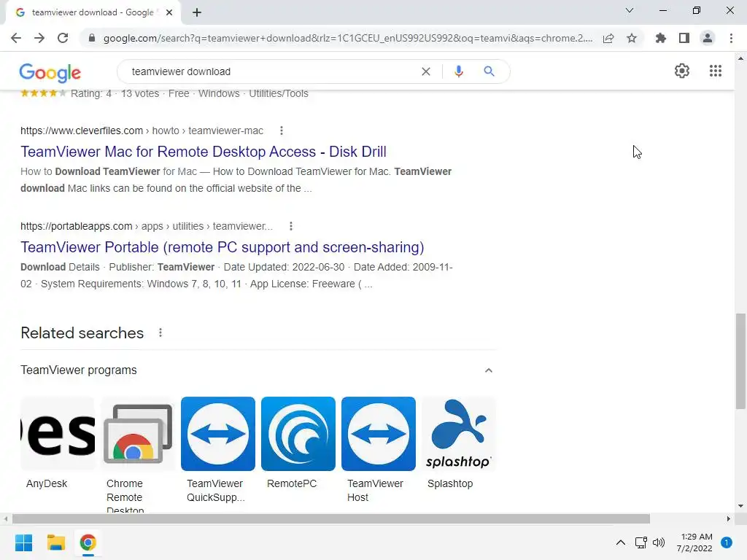Click the address bar URL
This screenshot has height=560, width=747.
click(x=348, y=38)
